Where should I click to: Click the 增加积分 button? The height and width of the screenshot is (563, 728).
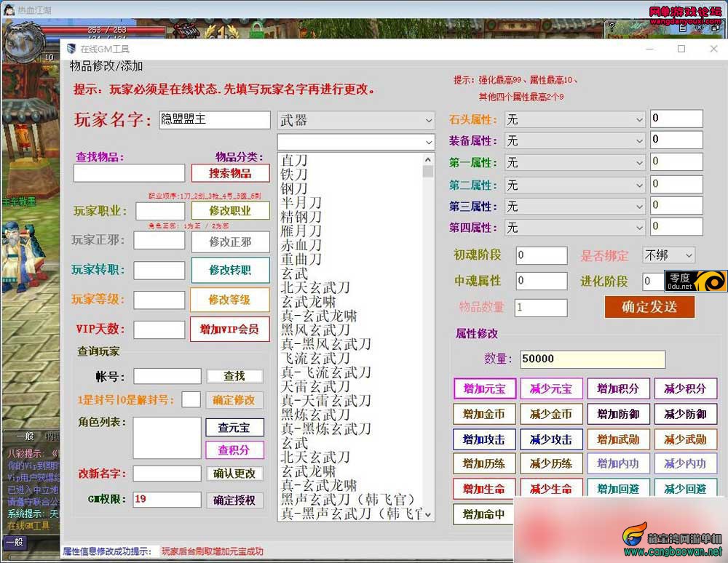pyautogui.click(x=618, y=388)
